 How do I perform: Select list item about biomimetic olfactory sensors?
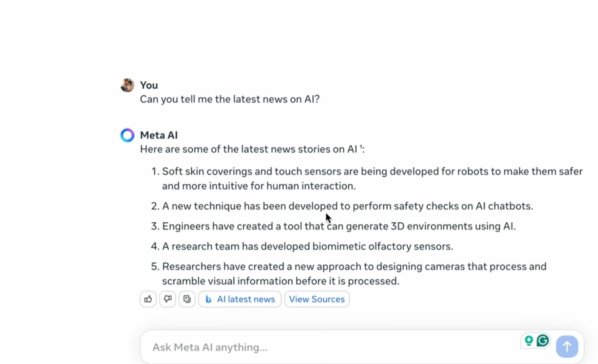[x=302, y=246]
